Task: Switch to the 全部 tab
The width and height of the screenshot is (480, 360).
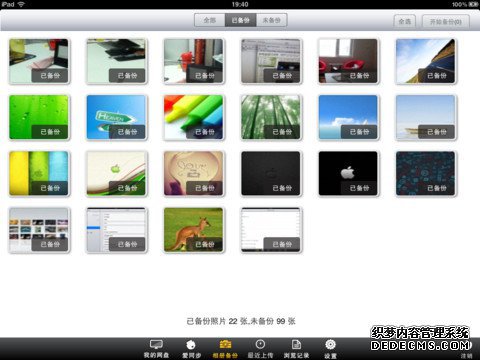Action: (210, 20)
